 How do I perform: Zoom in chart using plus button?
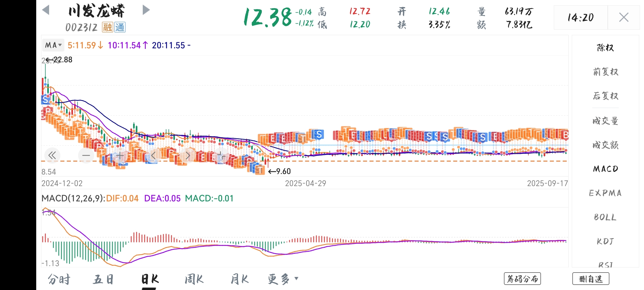point(120,155)
